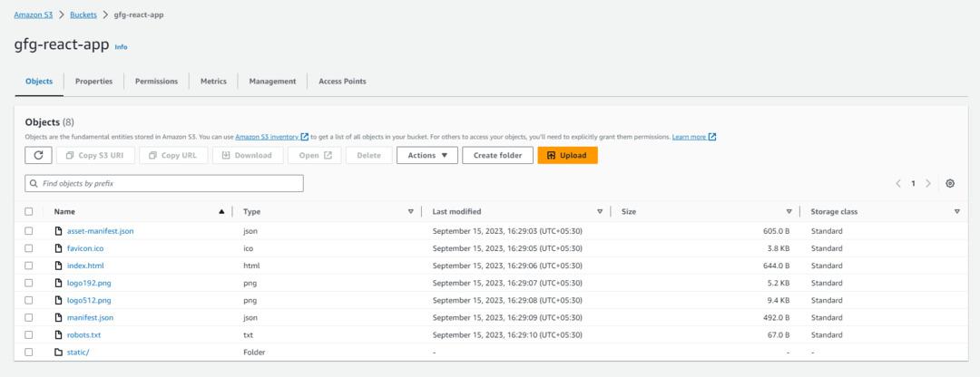Screen dimensions: 980x377
Task: Open the Actions dropdown menu
Action: (426, 155)
